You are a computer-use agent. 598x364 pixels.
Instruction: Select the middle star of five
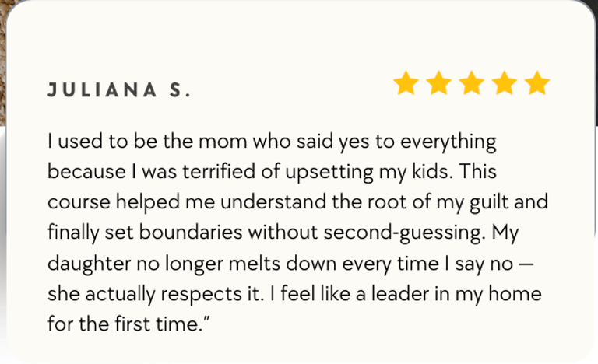point(472,84)
